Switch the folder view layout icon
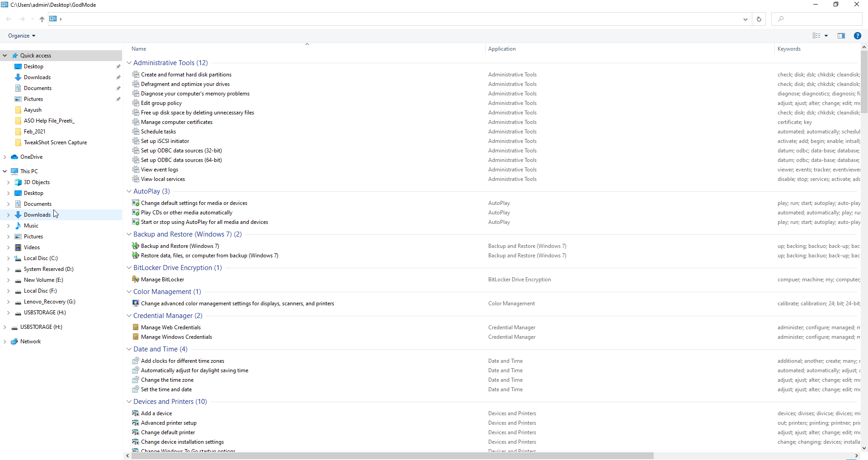Screen dimensions: 868x460 (816, 36)
